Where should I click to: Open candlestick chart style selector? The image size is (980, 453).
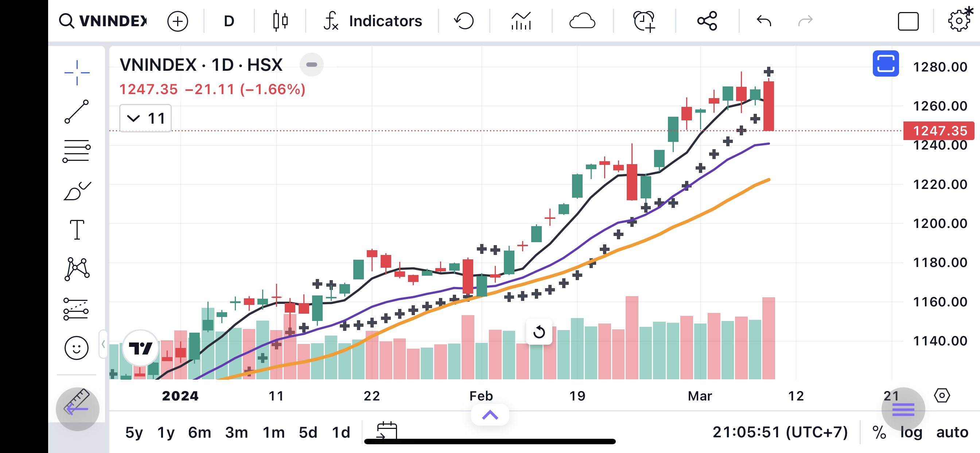tap(280, 21)
